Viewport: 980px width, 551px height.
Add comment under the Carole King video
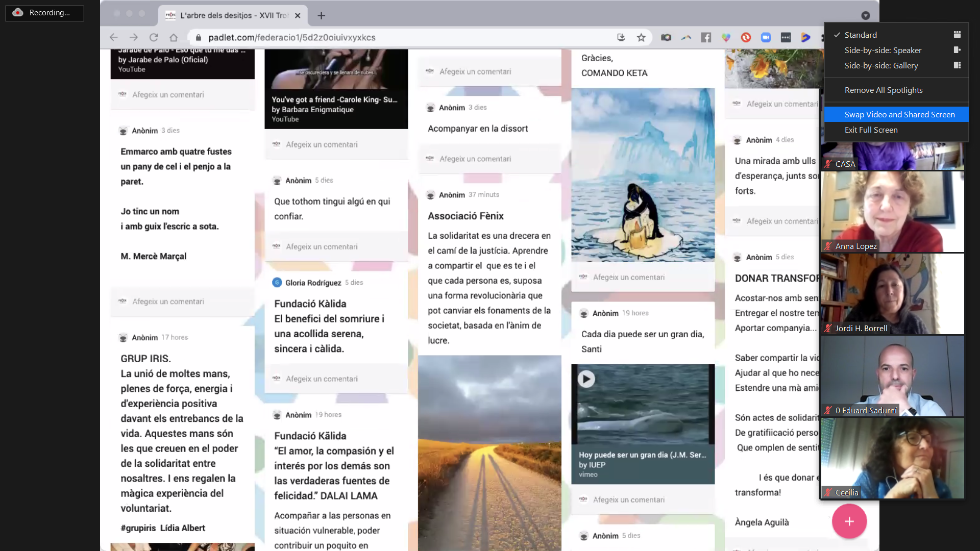[336, 144]
